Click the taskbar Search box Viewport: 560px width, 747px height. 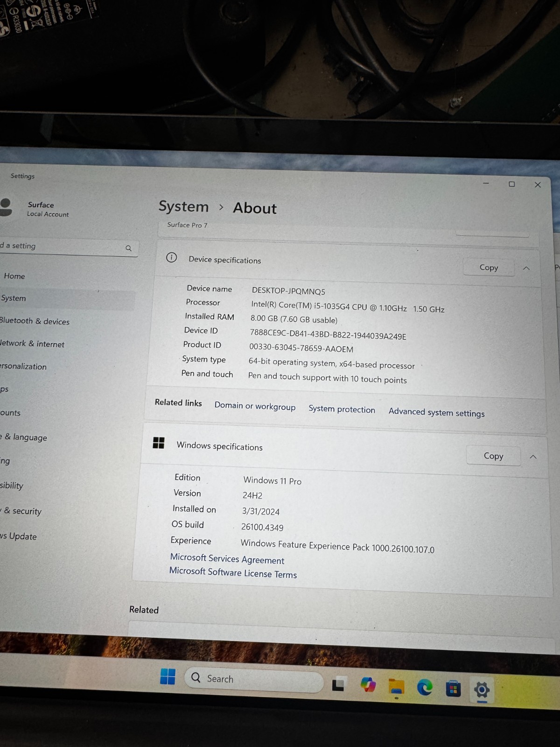254,679
